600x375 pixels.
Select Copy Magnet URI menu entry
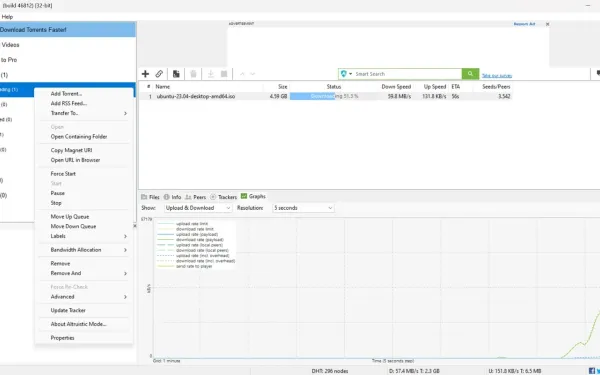pyautogui.click(x=72, y=150)
